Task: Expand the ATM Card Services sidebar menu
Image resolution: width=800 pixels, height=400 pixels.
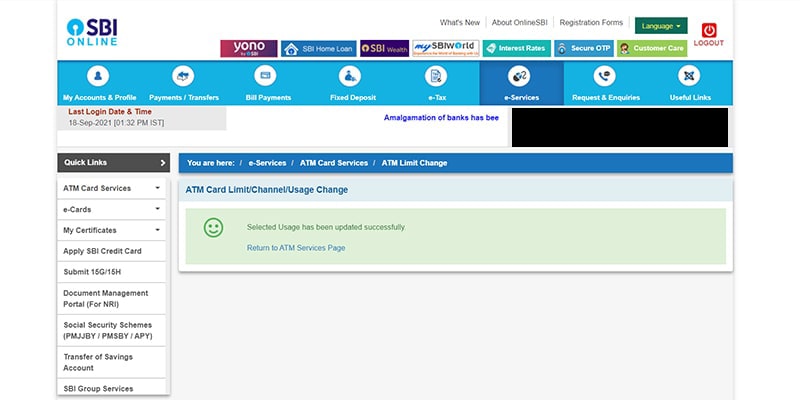Action: [111, 188]
